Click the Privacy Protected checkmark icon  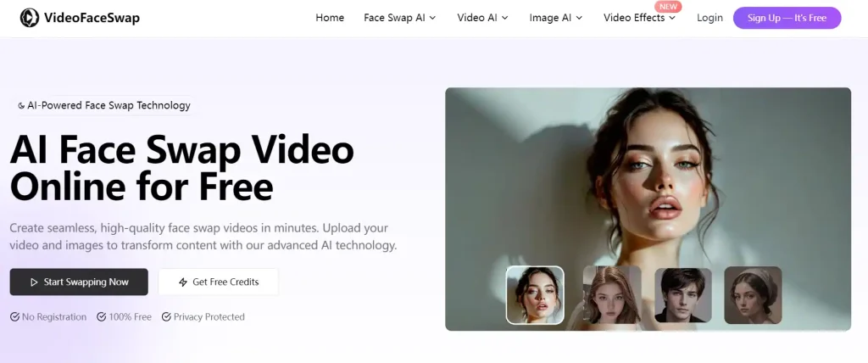coord(166,317)
